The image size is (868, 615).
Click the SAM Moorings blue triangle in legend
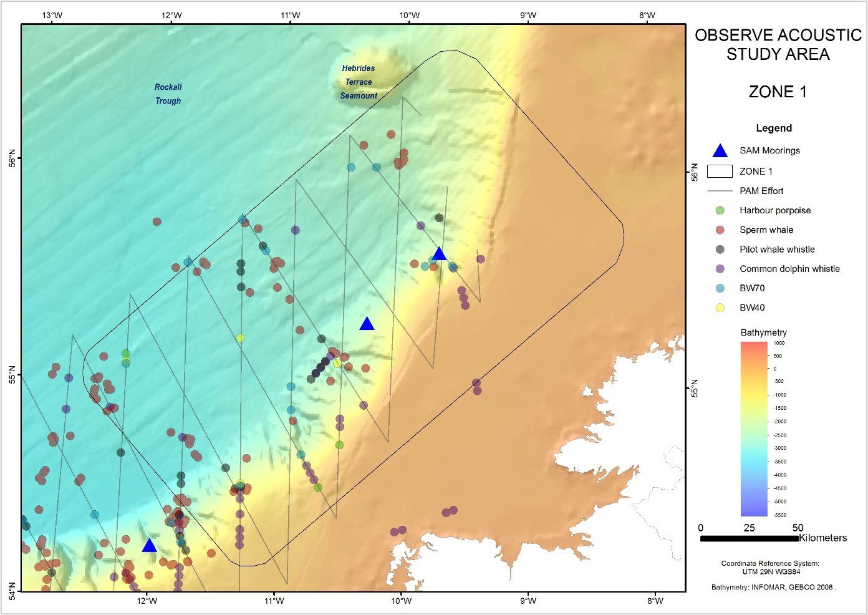[x=720, y=151]
